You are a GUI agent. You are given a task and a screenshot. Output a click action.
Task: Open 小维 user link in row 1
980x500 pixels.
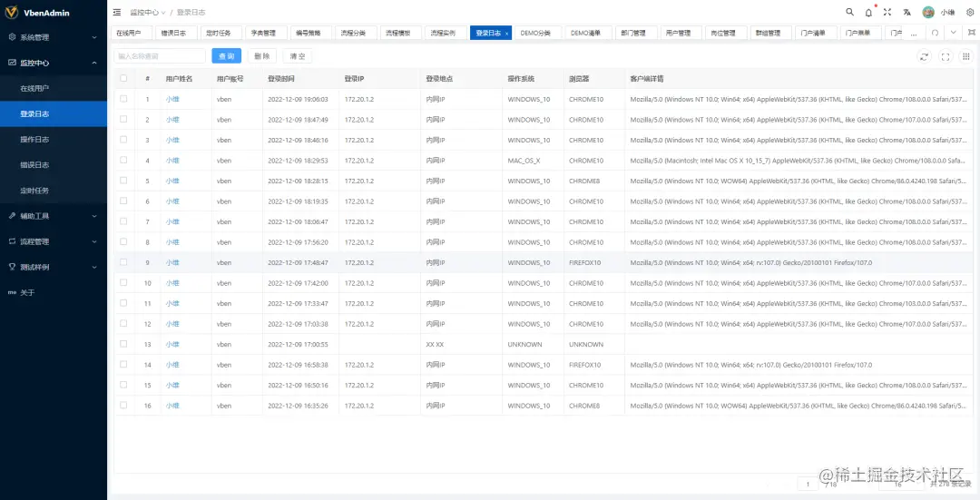[x=172, y=99]
